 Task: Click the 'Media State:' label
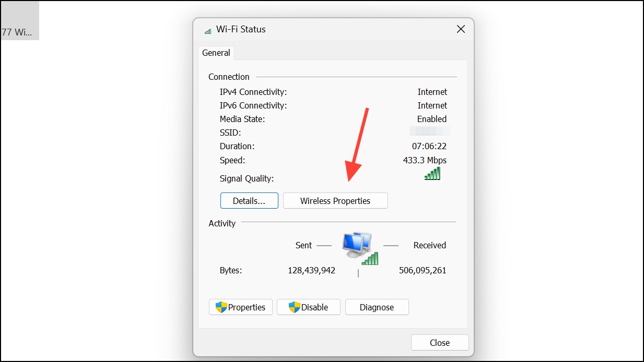coord(242,119)
